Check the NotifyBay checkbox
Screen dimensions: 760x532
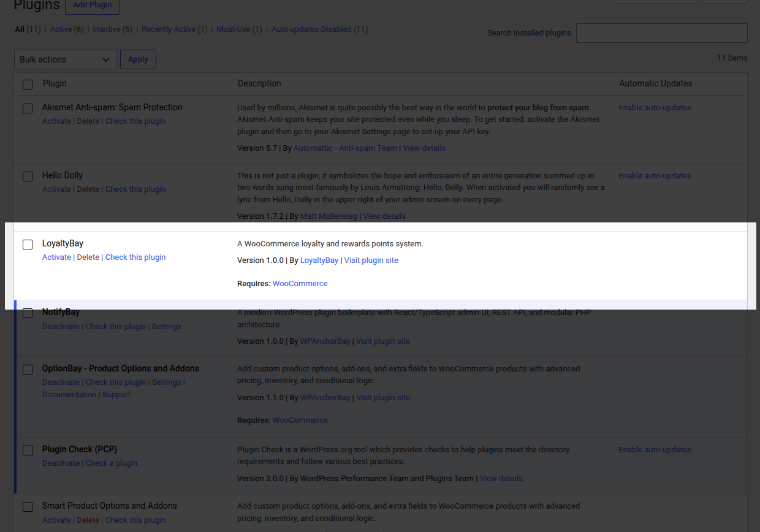(x=28, y=313)
